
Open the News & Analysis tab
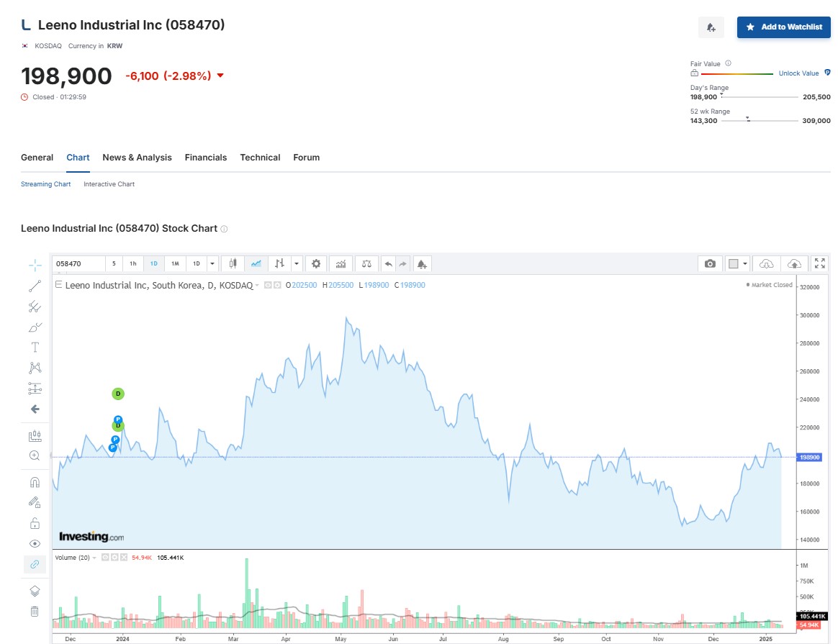[x=138, y=158]
